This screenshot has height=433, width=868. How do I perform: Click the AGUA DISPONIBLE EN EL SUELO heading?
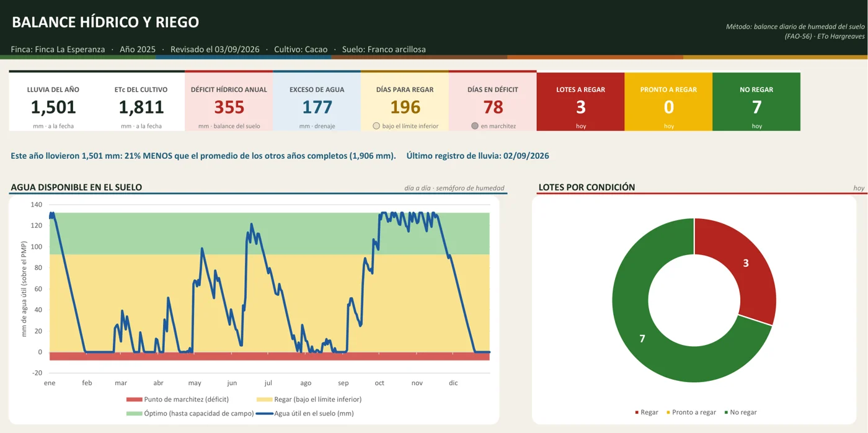point(76,187)
